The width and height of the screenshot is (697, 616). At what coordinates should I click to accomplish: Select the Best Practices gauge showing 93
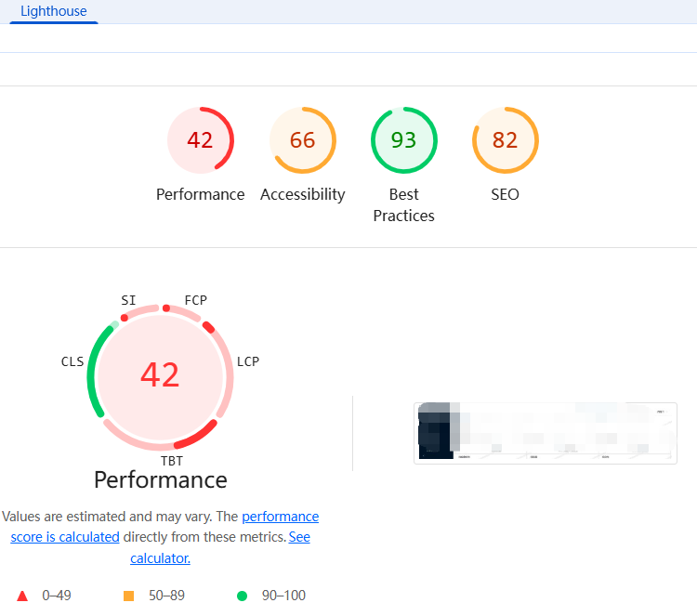coord(404,140)
